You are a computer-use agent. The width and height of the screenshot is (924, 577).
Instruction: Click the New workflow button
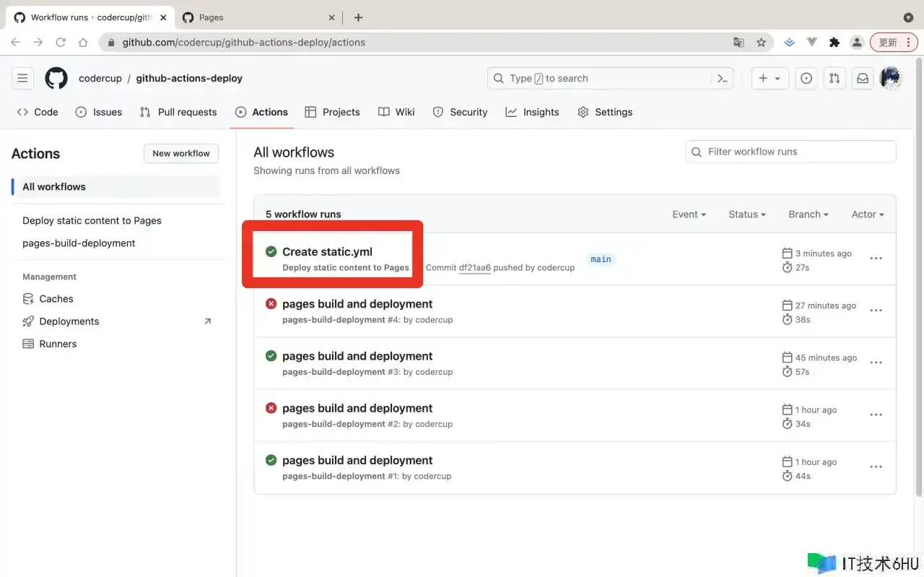click(181, 153)
